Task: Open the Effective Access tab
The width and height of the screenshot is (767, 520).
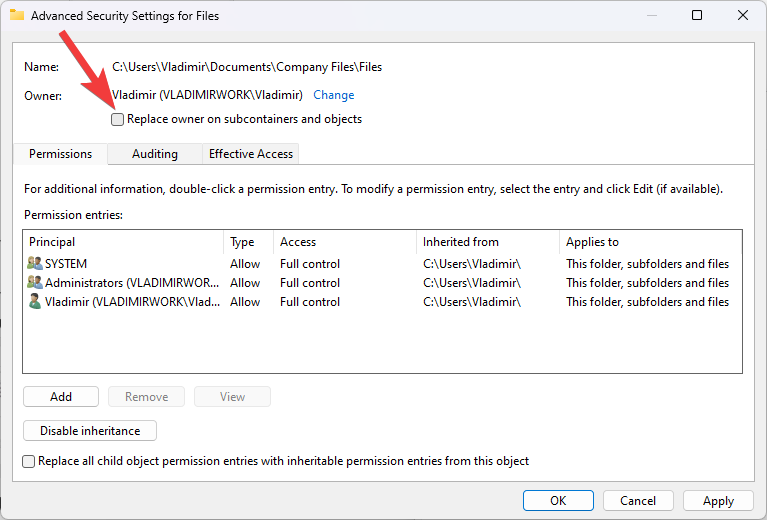Action: click(x=250, y=154)
